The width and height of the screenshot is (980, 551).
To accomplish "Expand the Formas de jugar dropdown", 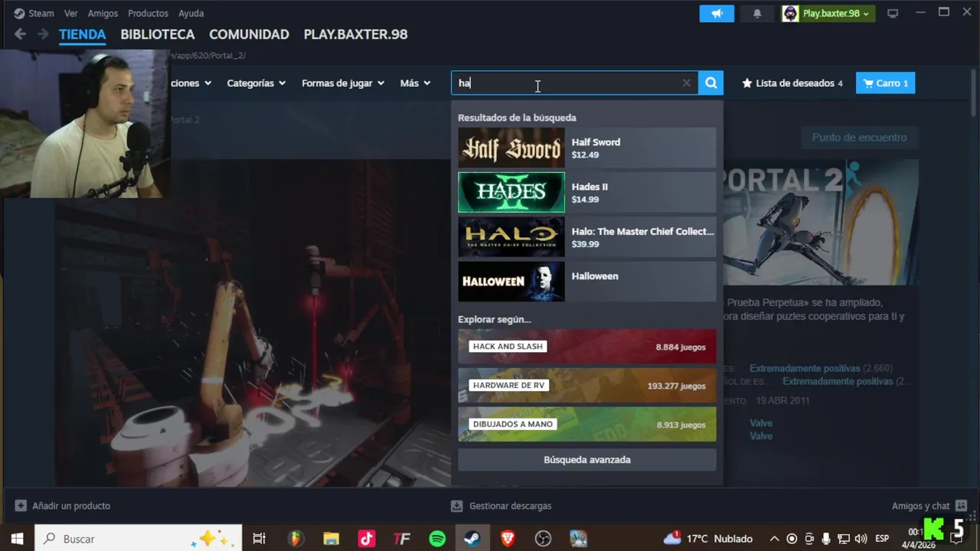I will point(343,83).
